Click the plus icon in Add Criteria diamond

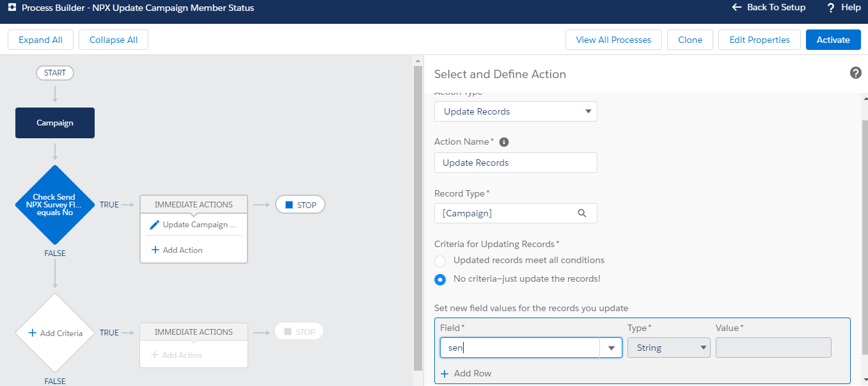click(32, 333)
